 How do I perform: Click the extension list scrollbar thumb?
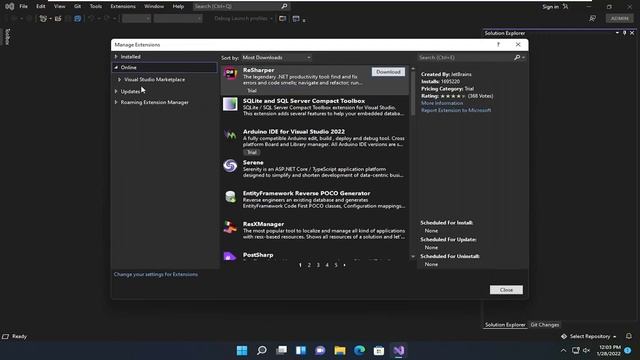click(413, 93)
